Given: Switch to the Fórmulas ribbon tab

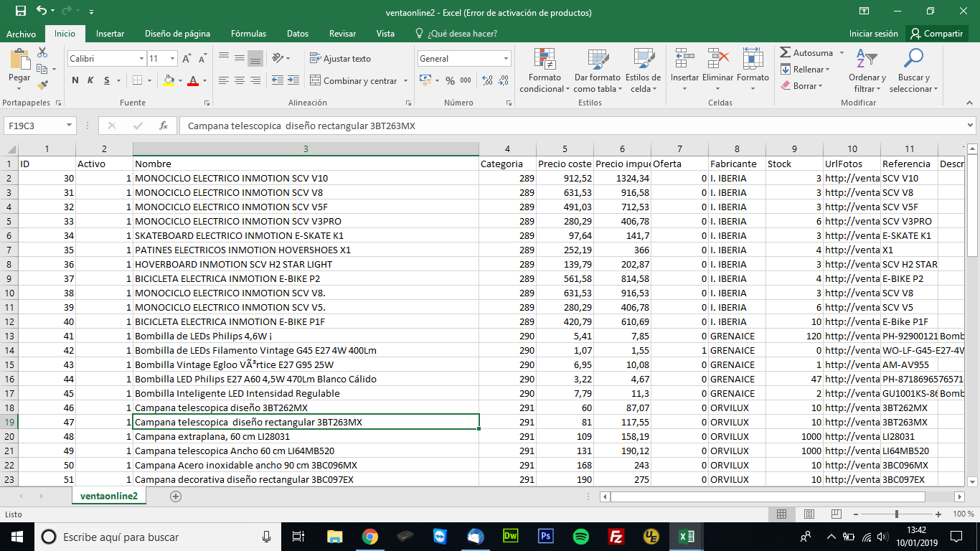Looking at the screenshot, I should (x=248, y=34).
